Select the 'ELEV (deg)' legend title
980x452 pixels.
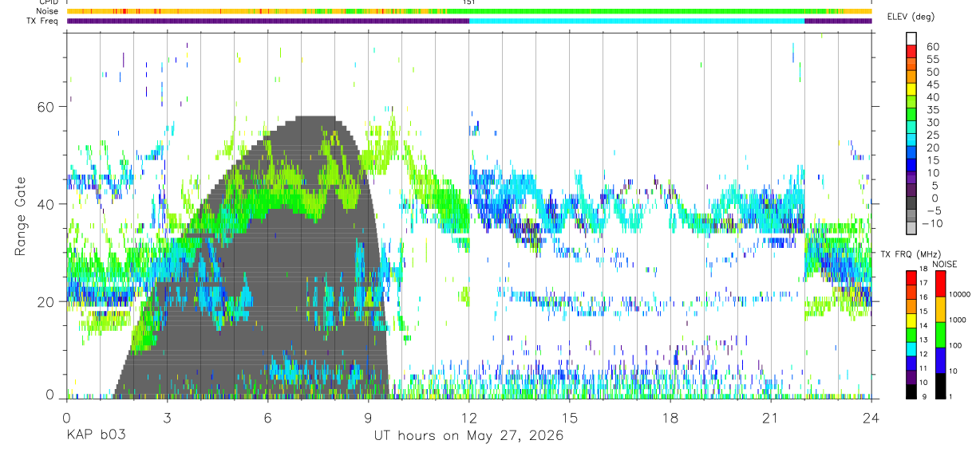tap(911, 17)
